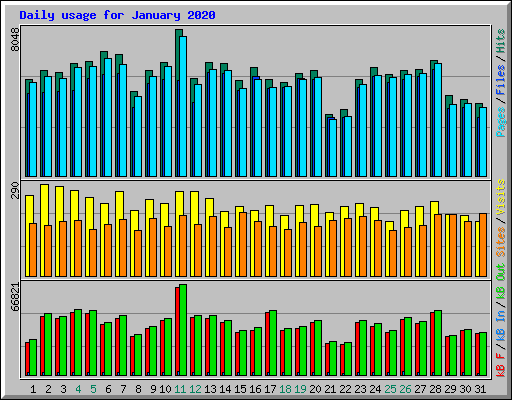
Task: Click the "Sites" legend label
Action: (x=500, y=242)
